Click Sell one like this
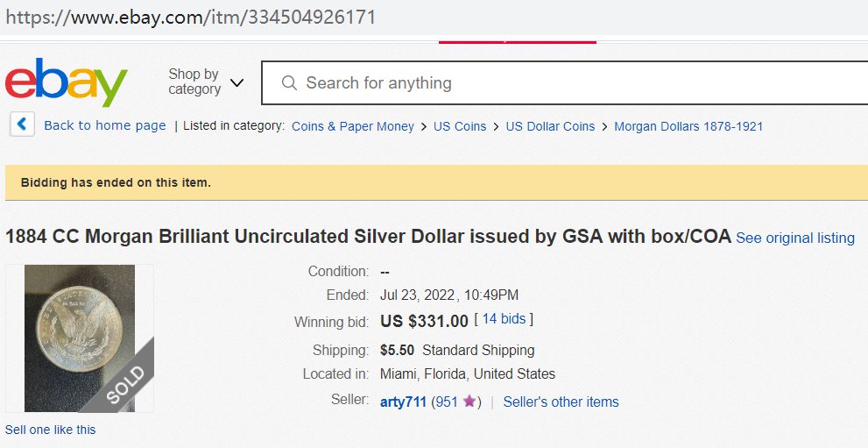The height and width of the screenshot is (448, 868). 51,430
